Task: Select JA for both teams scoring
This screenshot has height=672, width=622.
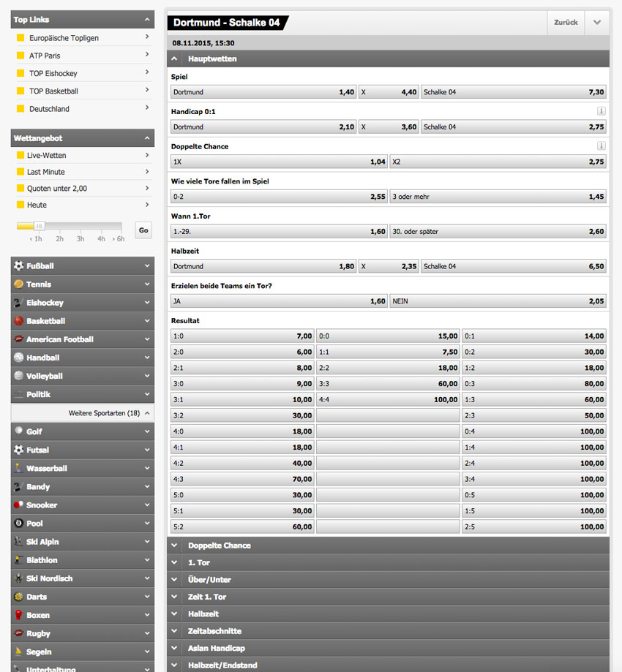Action: 279,301
